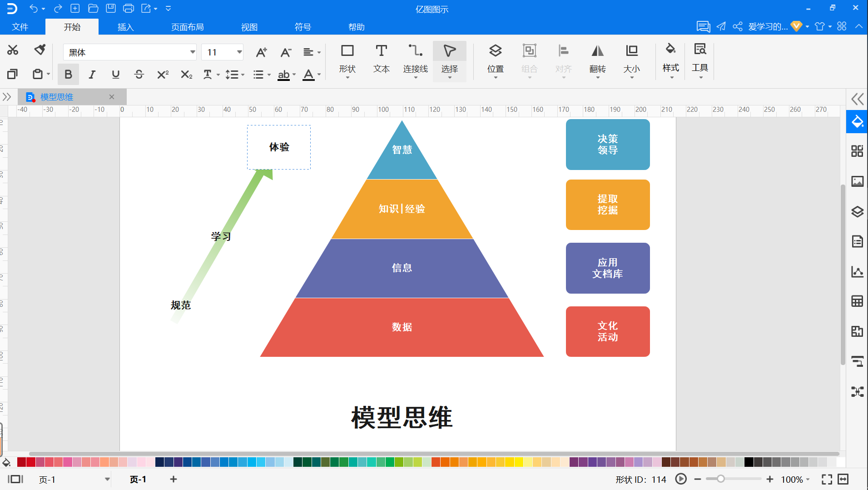Click the Cut scissors icon
The width and height of the screenshot is (868, 490).
pyautogui.click(x=13, y=50)
